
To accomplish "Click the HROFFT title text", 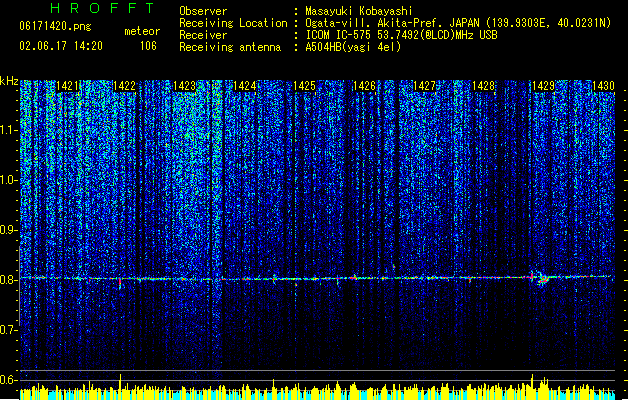I will 102,8.
